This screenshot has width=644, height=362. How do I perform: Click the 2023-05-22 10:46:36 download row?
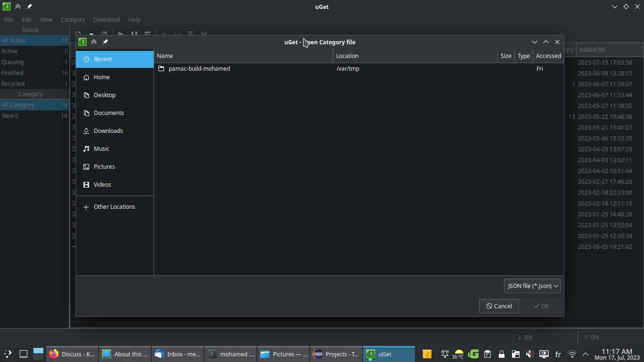tap(605, 117)
